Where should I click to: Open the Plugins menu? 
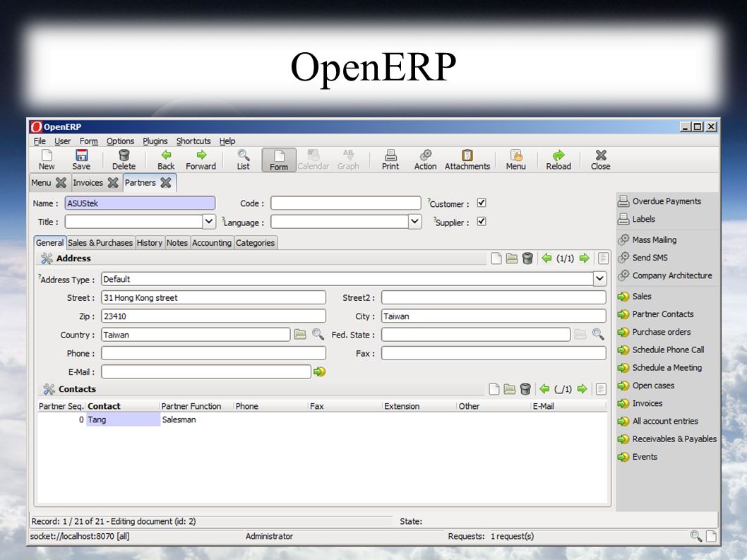[x=155, y=141]
